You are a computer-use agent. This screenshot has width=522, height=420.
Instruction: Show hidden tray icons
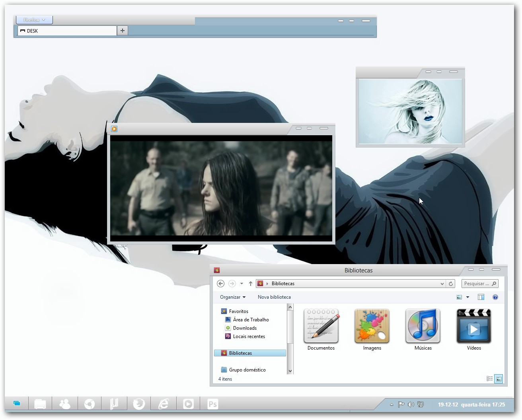(x=392, y=404)
